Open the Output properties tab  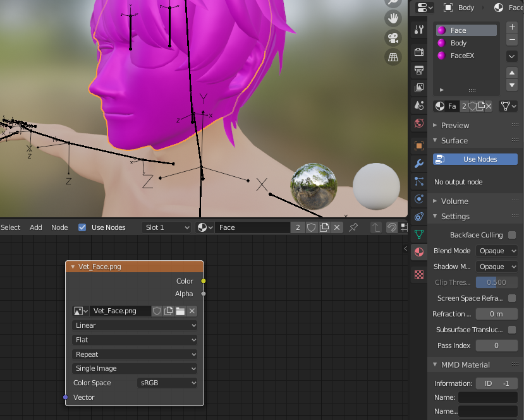pyautogui.click(x=418, y=69)
